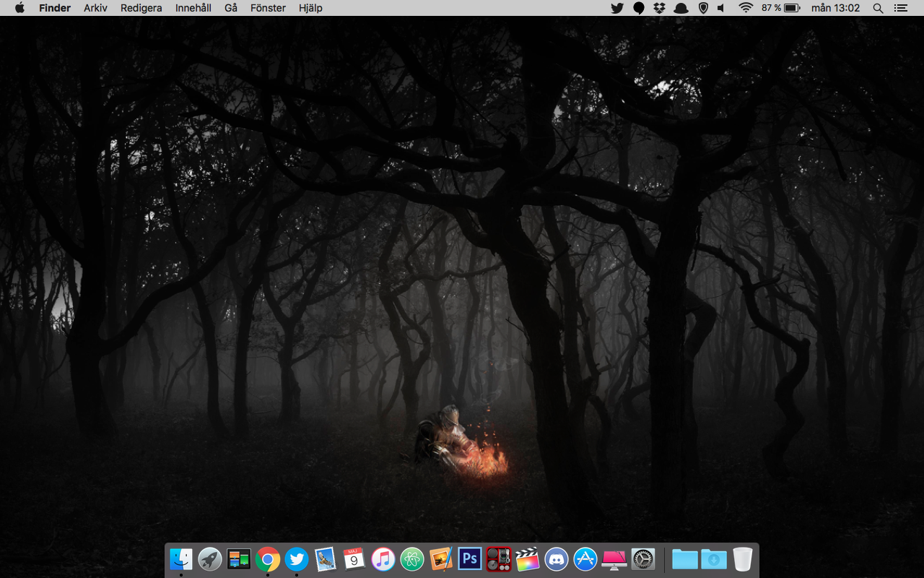Open the Downloads folder in Dock

714,559
